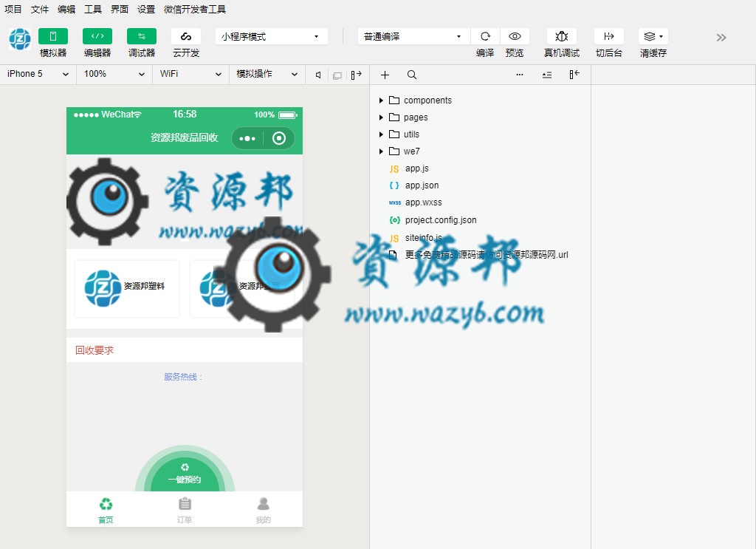Click the mini program menu dots capsule
Image resolution: width=756 pixels, height=549 pixels.
pos(247,138)
